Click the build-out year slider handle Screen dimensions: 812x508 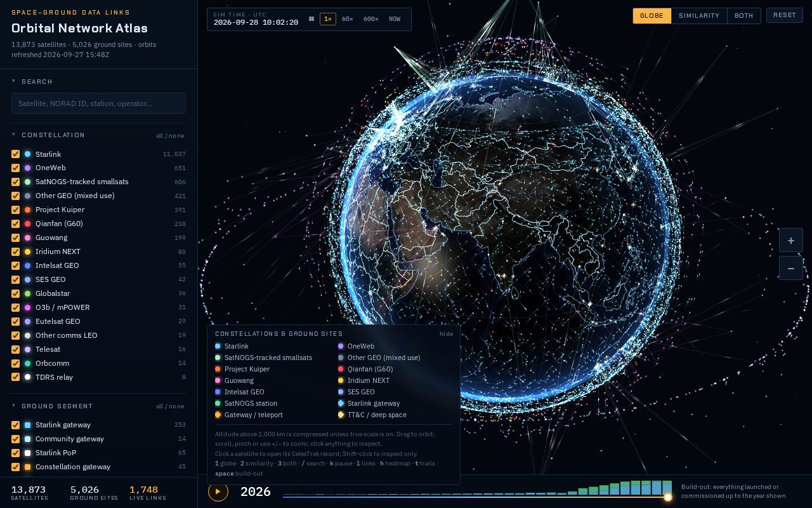pyautogui.click(x=667, y=497)
